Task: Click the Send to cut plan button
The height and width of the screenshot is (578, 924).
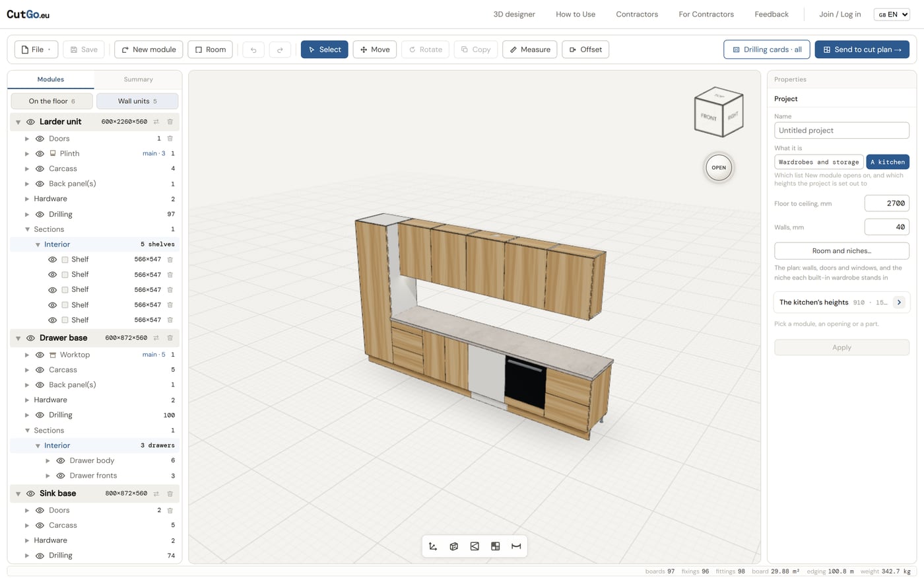Action: click(x=862, y=50)
